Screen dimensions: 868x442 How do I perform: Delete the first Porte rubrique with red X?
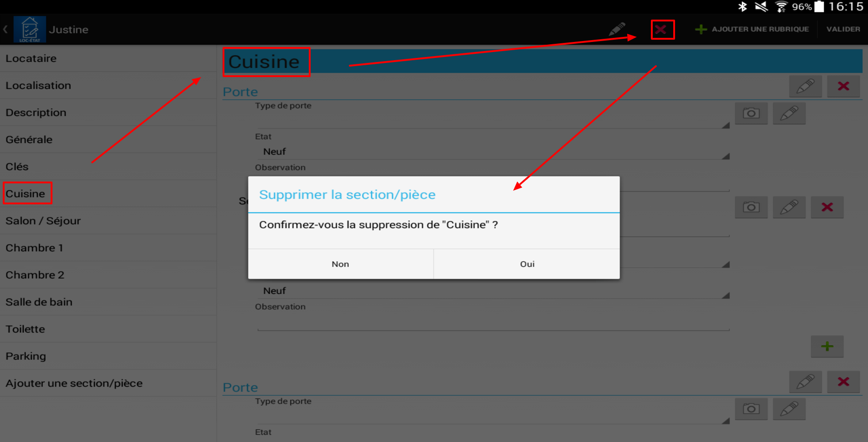[x=843, y=86]
